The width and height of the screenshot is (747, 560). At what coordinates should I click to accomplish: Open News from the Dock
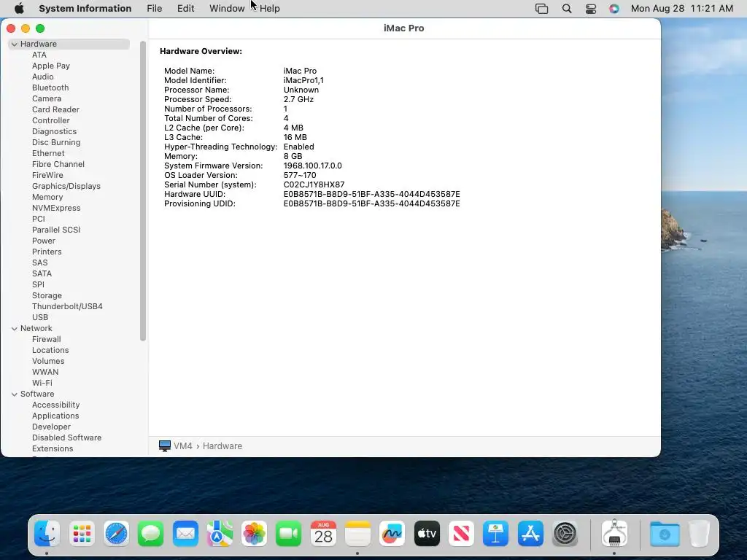click(x=461, y=533)
